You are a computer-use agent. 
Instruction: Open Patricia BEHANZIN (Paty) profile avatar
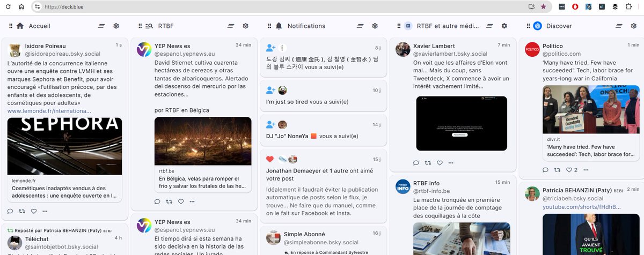(x=532, y=193)
